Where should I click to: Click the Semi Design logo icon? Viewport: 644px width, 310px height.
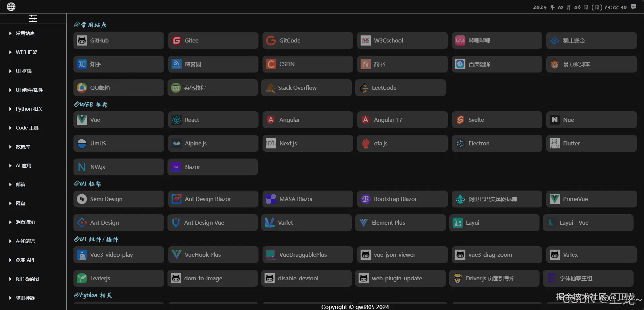coord(82,199)
